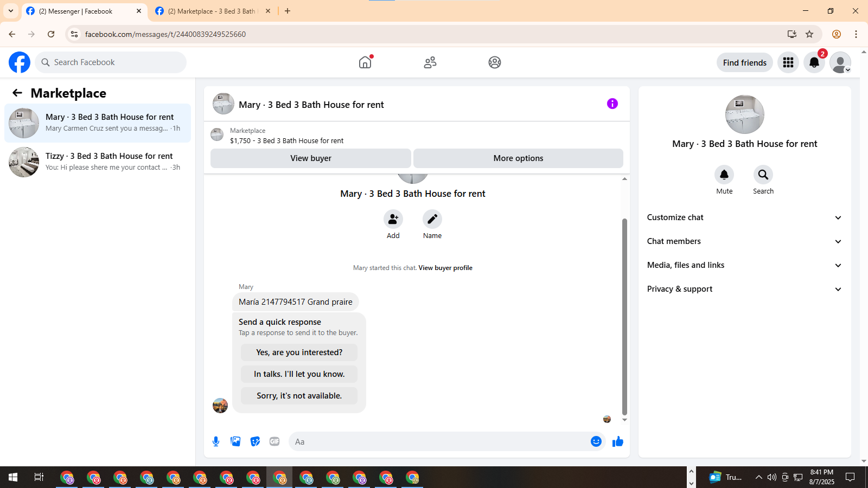
Task: Open volume control in system tray
Action: click(772, 477)
